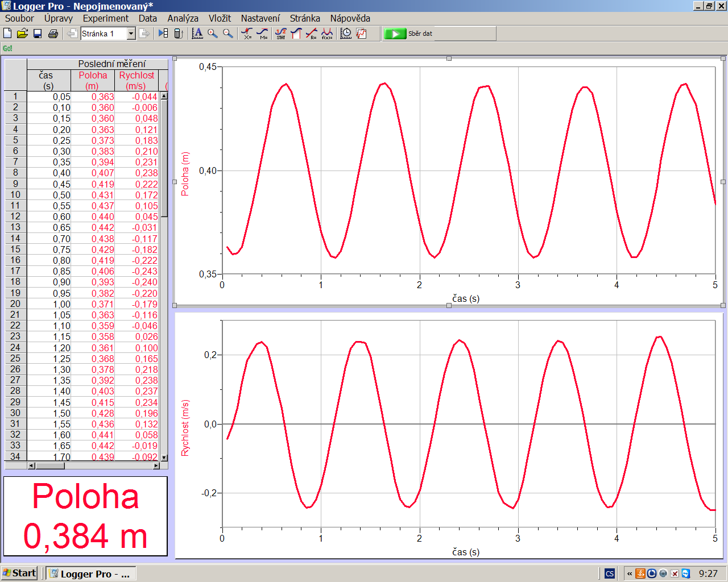Save the experiment with the floppy disk icon
The height and width of the screenshot is (582, 728).
point(38,34)
